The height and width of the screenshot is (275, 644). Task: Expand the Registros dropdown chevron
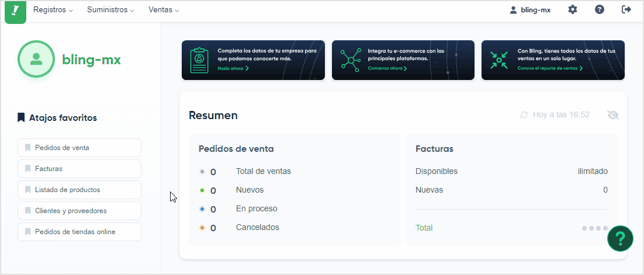coord(71,11)
